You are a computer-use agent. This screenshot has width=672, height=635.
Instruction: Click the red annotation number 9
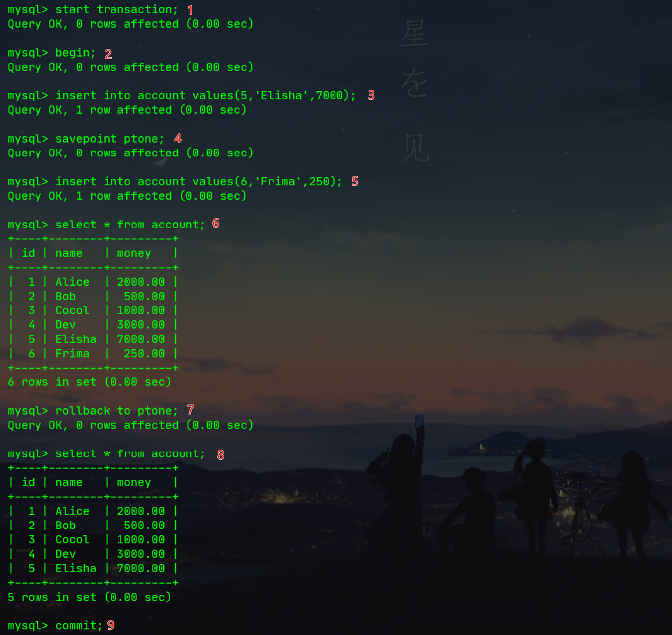tap(111, 626)
